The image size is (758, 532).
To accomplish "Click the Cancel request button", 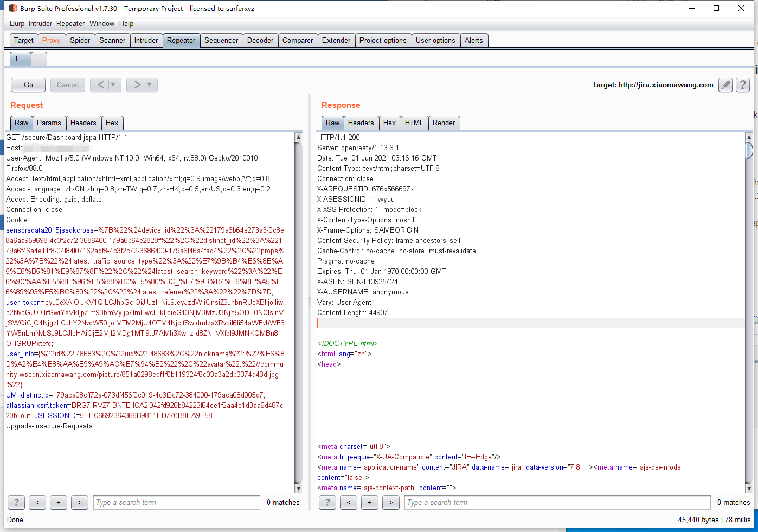I will point(68,85).
